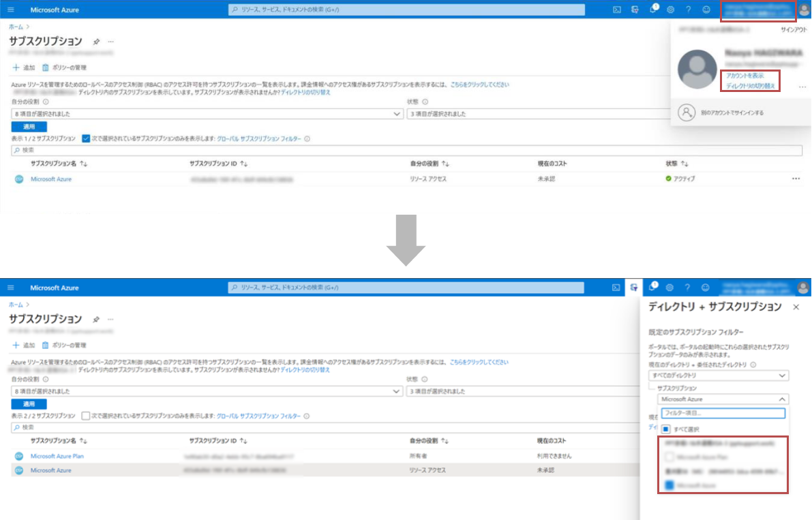812x520 pixels.
Task: Sort by サブスクリプション名 in upper table
Action: point(59,164)
